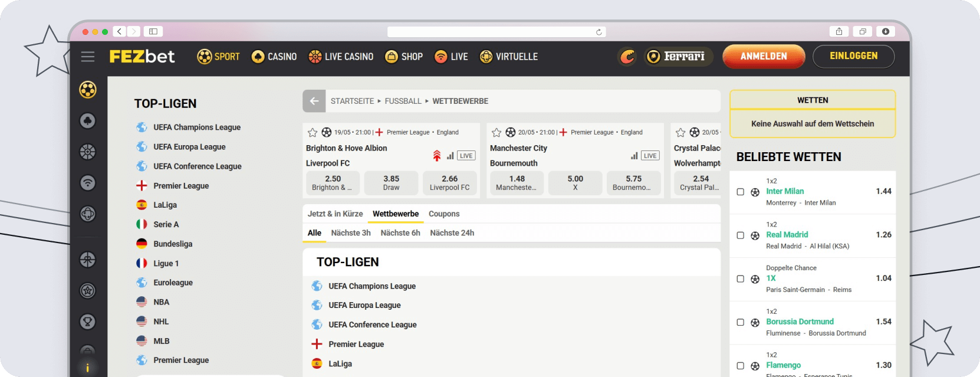980x377 pixels.
Task: Open the browser downloads button
Action: pos(886,31)
